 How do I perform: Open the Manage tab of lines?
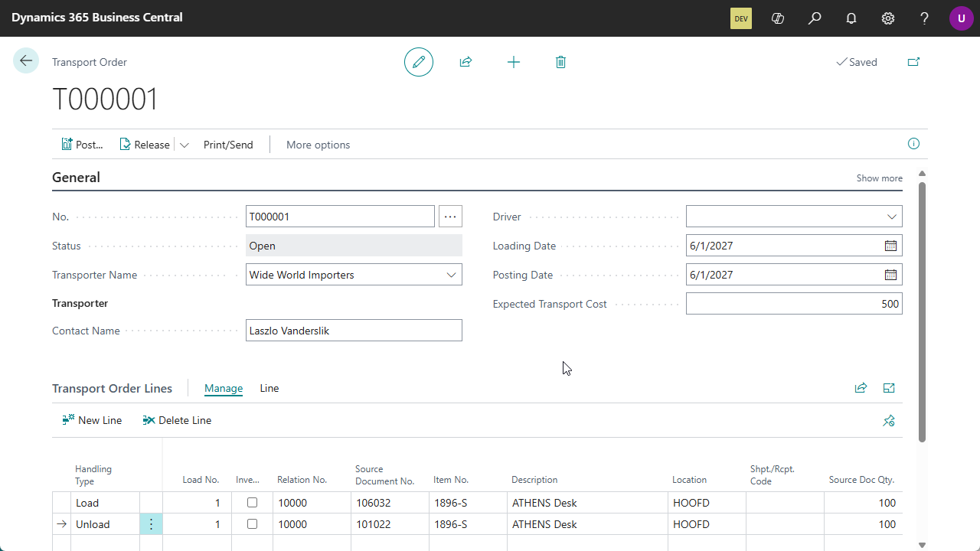click(x=224, y=388)
